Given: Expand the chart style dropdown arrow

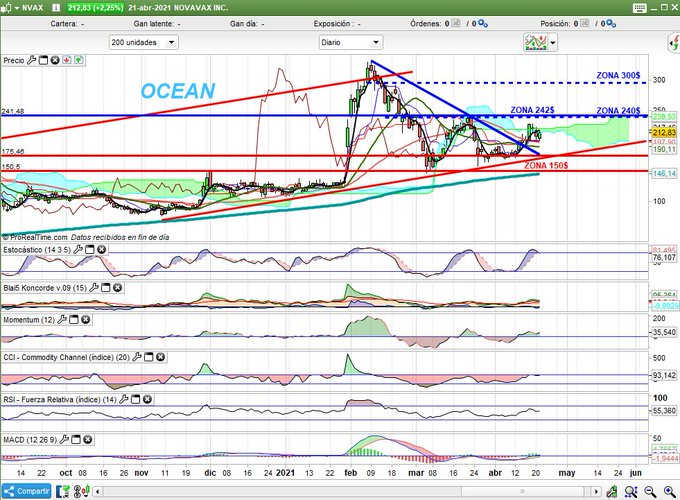Looking at the screenshot, I should click(552, 42).
